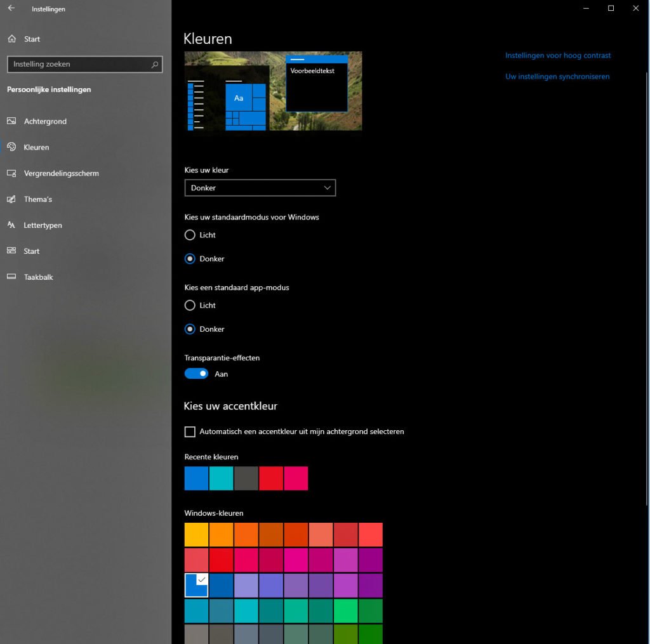Go back with the arrow beside Instellingen
Viewport: 650px width, 644px height.
tap(11, 8)
